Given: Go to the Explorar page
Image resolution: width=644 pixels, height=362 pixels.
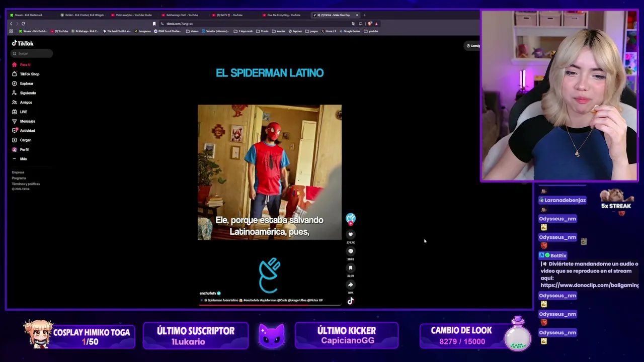Looking at the screenshot, I should pyautogui.click(x=27, y=83).
